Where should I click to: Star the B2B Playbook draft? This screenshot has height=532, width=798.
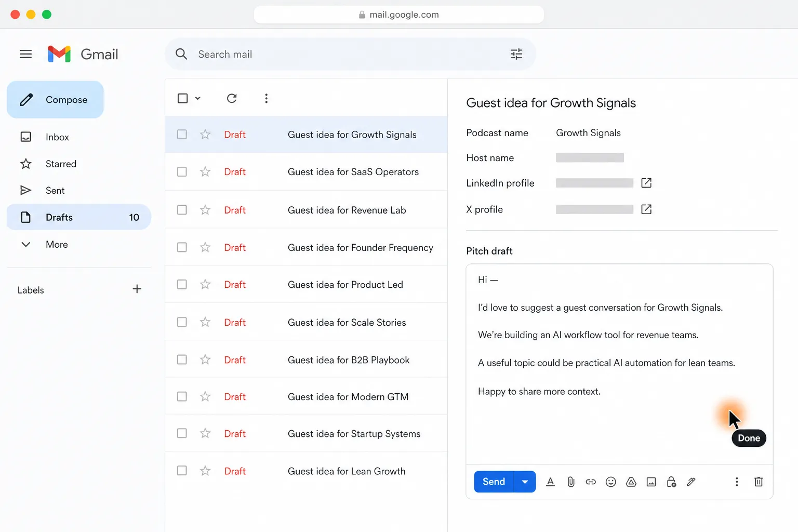205,360
